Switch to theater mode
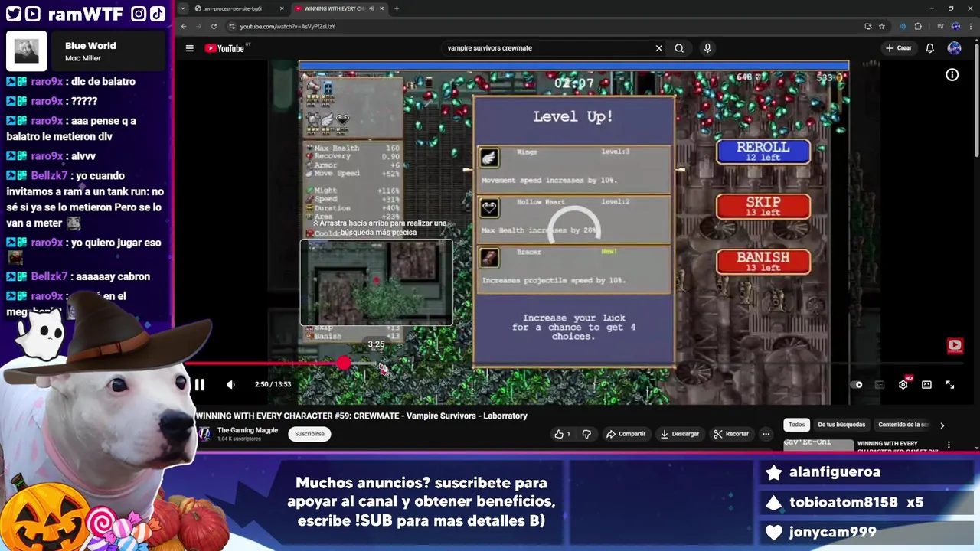This screenshot has width=980, height=551. (926, 385)
